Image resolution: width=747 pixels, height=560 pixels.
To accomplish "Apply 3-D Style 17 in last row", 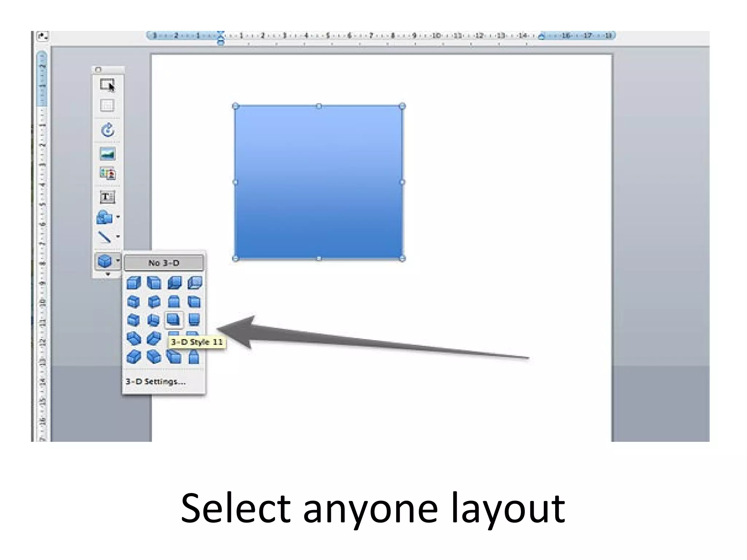I will [x=134, y=357].
